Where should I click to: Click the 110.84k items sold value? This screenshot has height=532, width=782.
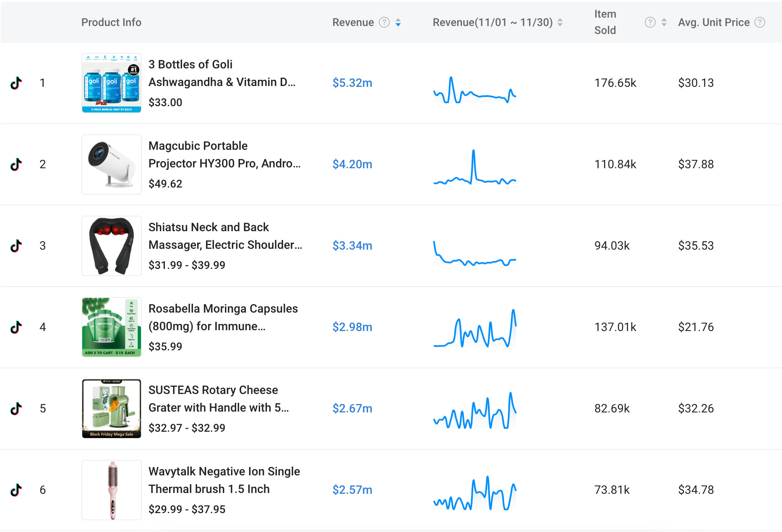tap(615, 164)
